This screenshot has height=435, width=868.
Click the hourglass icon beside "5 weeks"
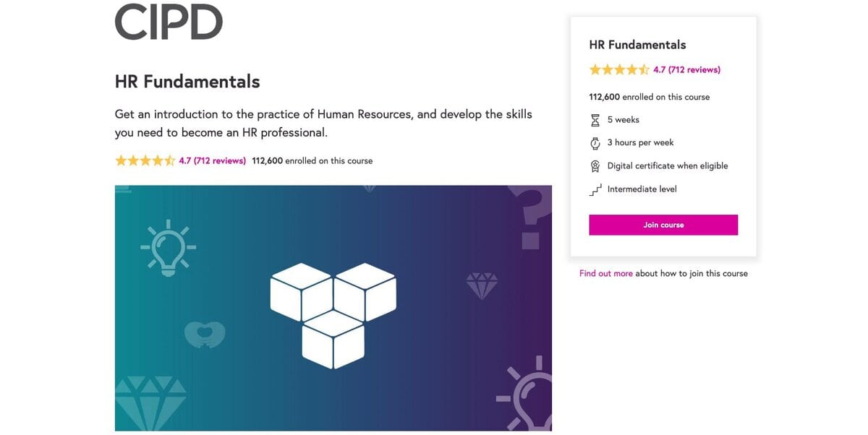click(595, 119)
